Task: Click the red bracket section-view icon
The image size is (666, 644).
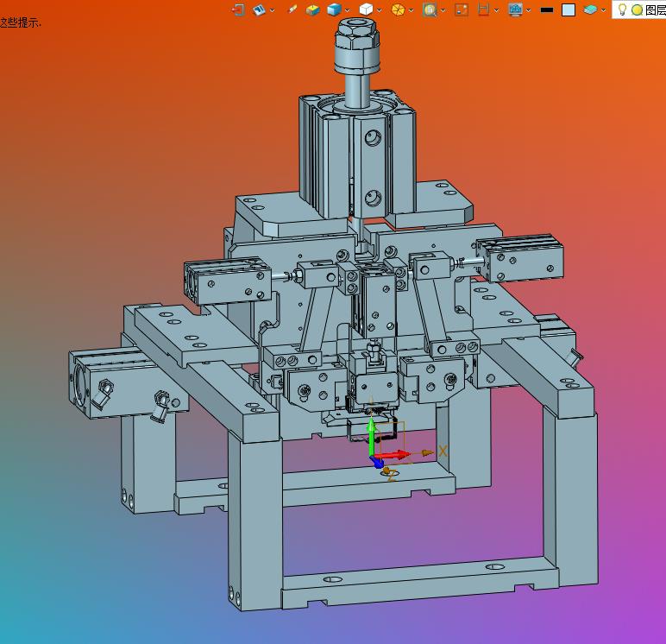Action: click(483, 9)
